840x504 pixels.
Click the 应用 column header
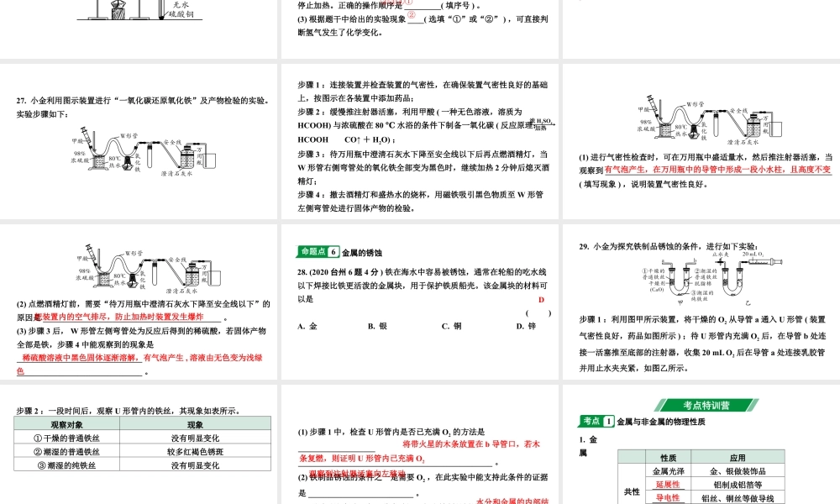pyautogui.click(x=737, y=458)
